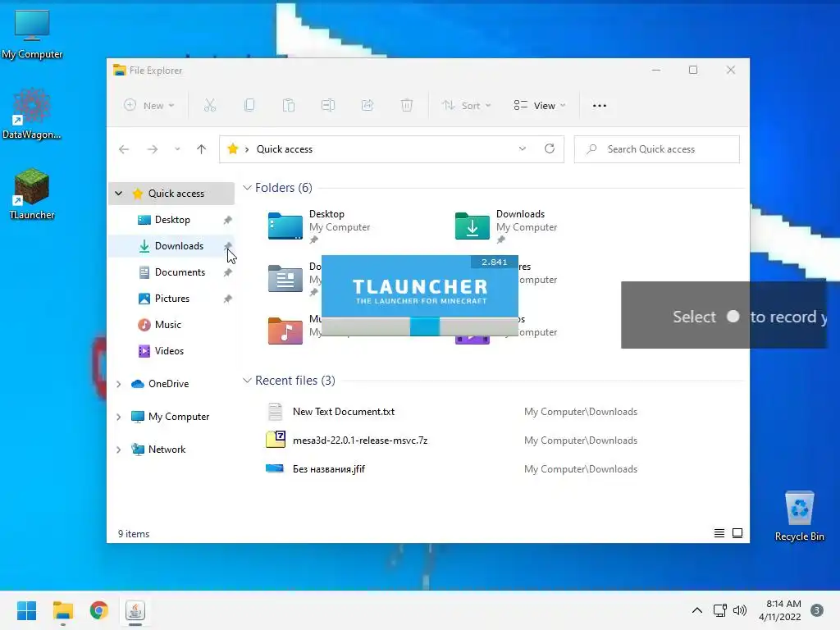The width and height of the screenshot is (840, 630).
Task: Open the Windows Start menu
Action: (26, 610)
